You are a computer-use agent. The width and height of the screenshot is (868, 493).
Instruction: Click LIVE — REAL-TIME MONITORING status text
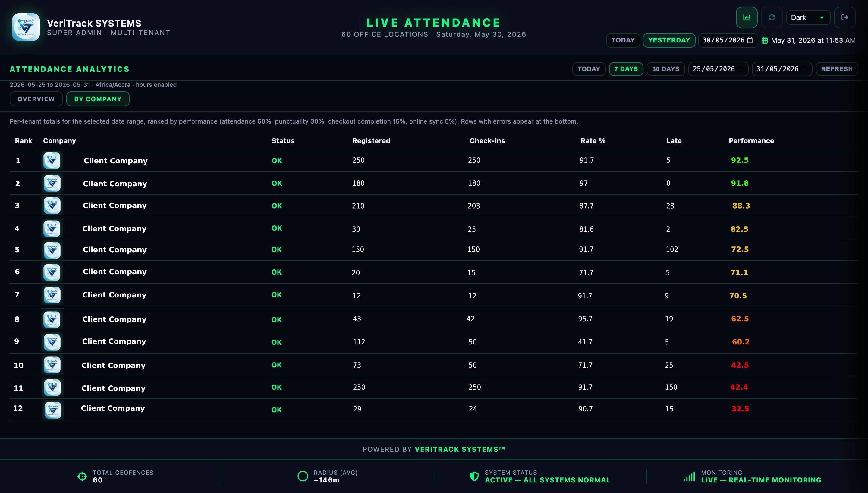(x=761, y=480)
